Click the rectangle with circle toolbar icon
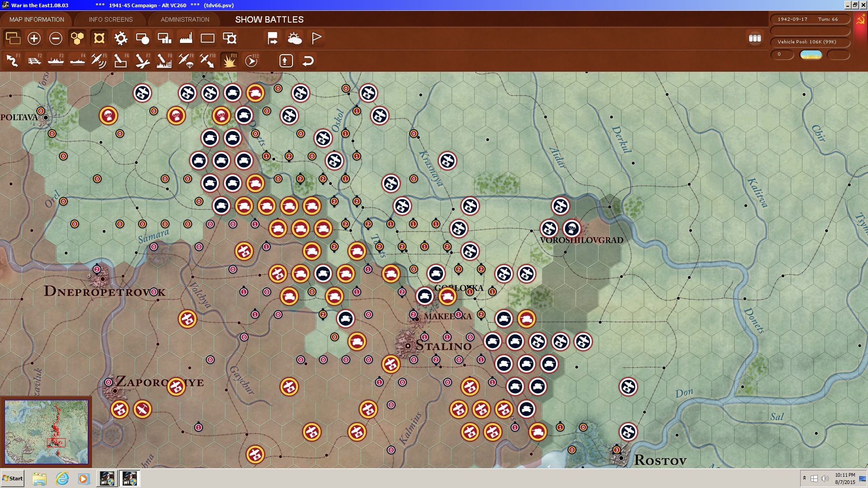 point(142,38)
